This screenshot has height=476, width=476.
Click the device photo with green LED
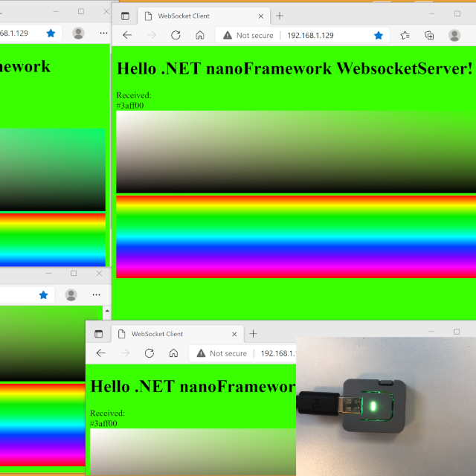(386, 406)
